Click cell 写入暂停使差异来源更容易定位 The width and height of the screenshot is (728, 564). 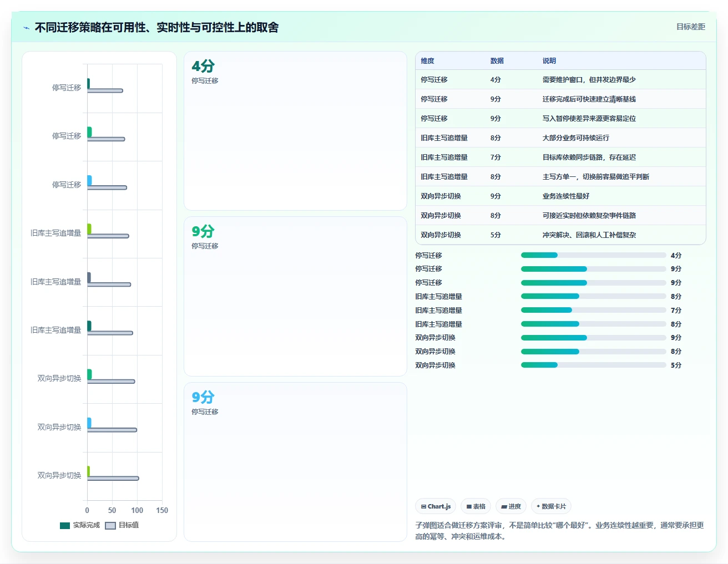[x=589, y=119]
